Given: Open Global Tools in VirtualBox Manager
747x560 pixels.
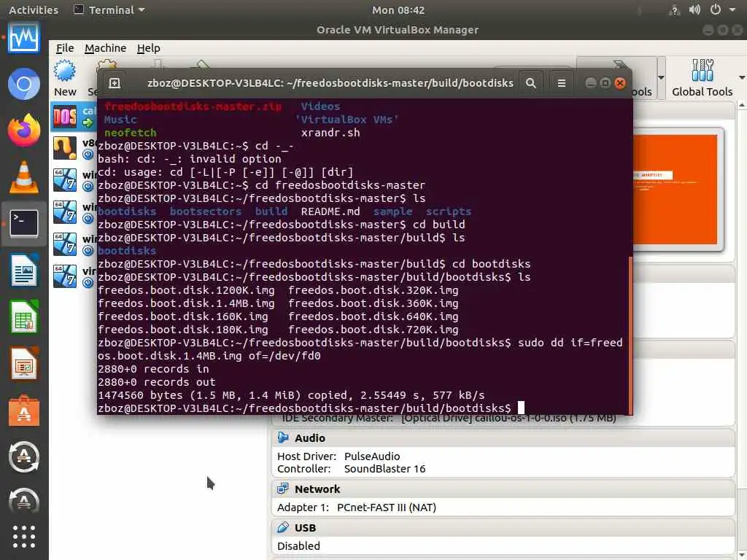Looking at the screenshot, I should coord(703,77).
